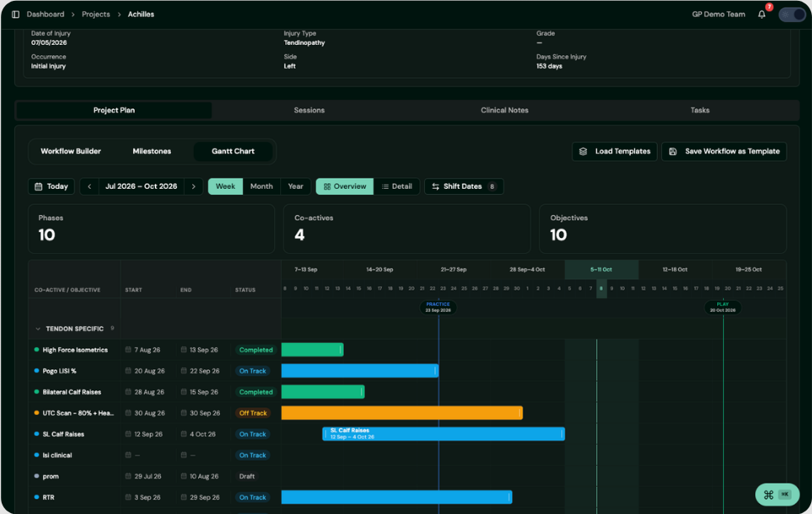Collapse the Tendon Specific group
Screen dimensions: 812x514
[38, 329]
